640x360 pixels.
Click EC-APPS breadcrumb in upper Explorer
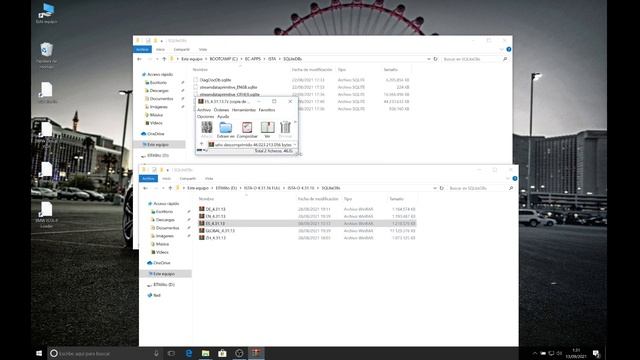(253, 59)
